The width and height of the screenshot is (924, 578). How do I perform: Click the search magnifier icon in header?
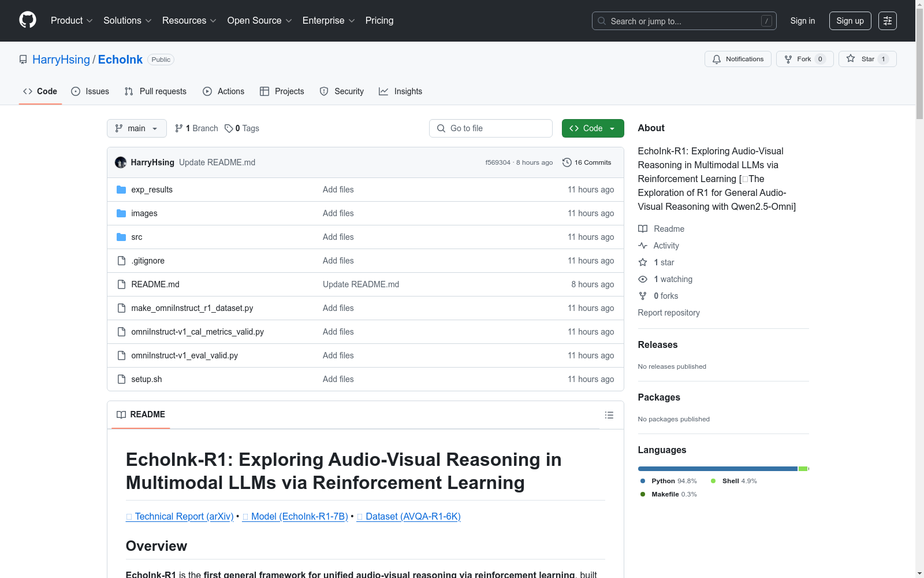point(602,21)
